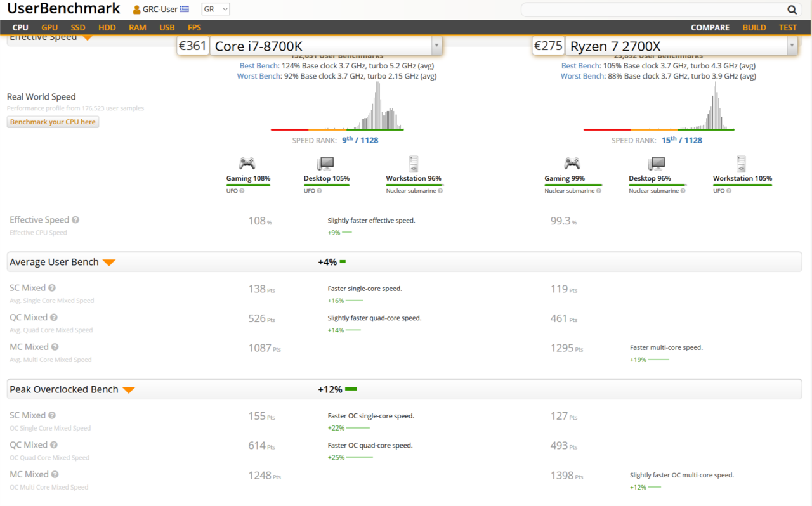
Task: Switch to the GPU tab
Action: (x=49, y=27)
